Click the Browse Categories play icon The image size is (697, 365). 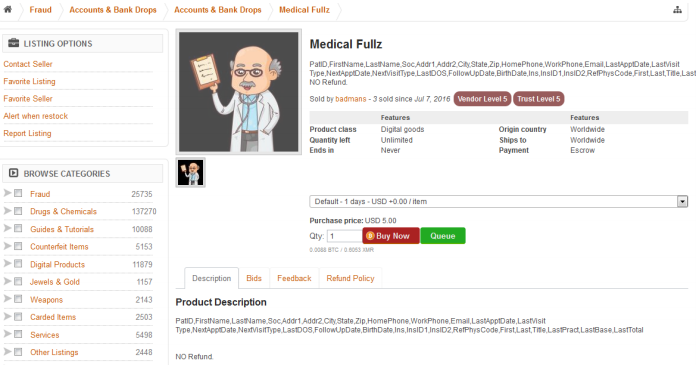coord(13,173)
